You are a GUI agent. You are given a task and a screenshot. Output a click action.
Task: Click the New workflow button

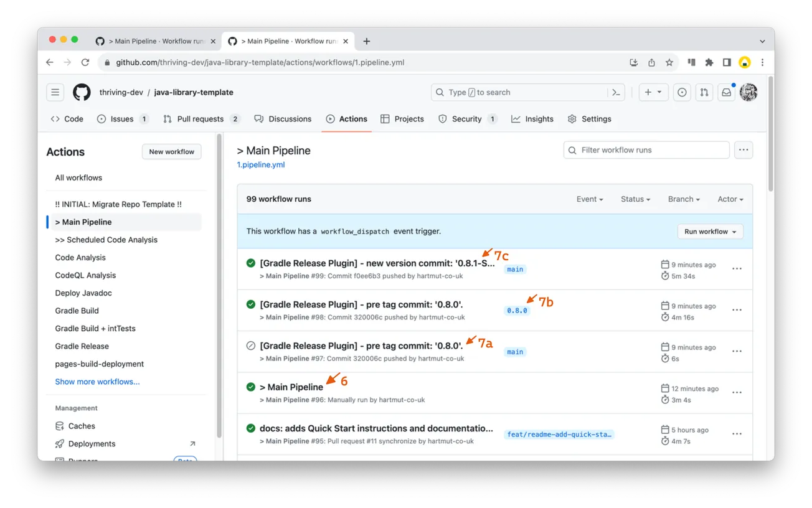pyautogui.click(x=171, y=151)
